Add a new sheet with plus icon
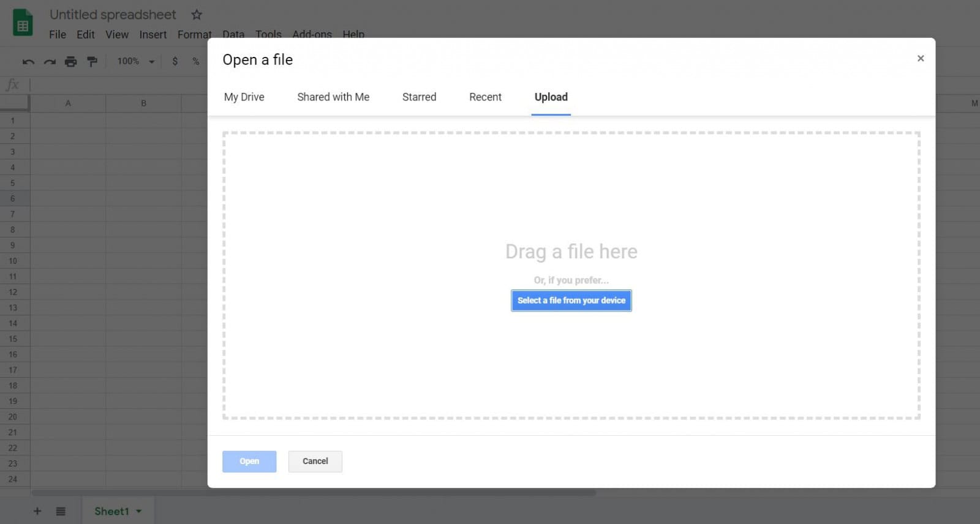Image resolution: width=980 pixels, height=524 pixels. 37,511
